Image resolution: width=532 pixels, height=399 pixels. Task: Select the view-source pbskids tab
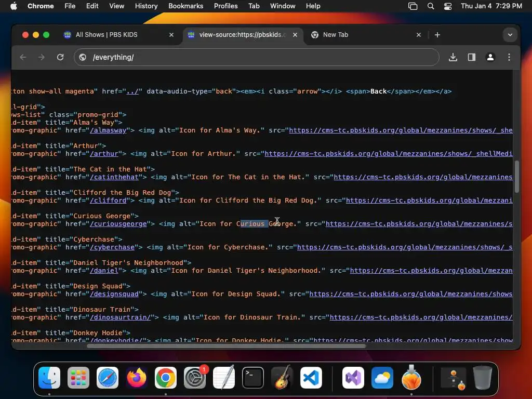tap(243, 35)
